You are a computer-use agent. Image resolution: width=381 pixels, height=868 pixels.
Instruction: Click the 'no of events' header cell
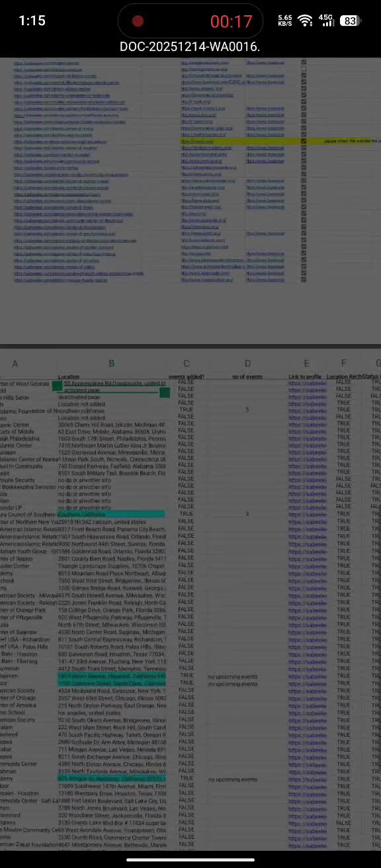[x=247, y=377]
